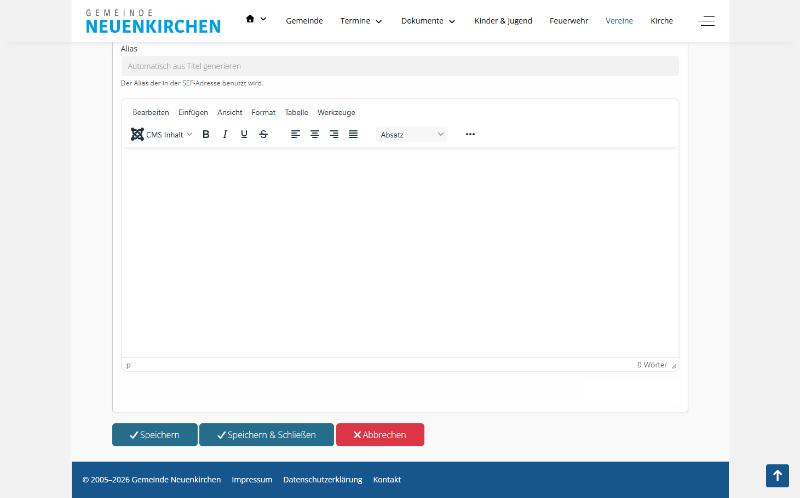This screenshot has width=800, height=498.
Task: Open the hamburger menu at top right
Action: [706, 20]
